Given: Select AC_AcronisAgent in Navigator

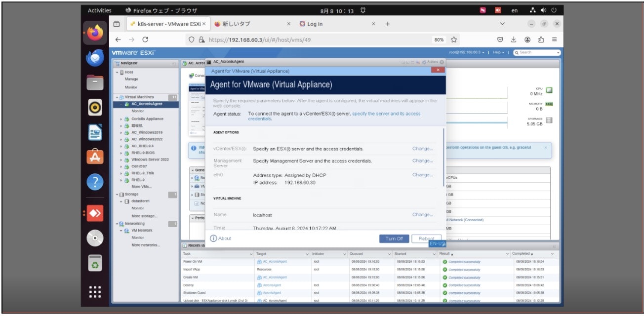Looking at the screenshot, I should pos(147,104).
